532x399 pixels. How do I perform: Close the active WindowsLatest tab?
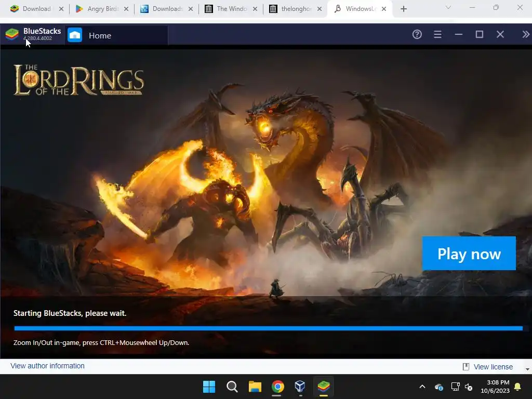[384, 9]
